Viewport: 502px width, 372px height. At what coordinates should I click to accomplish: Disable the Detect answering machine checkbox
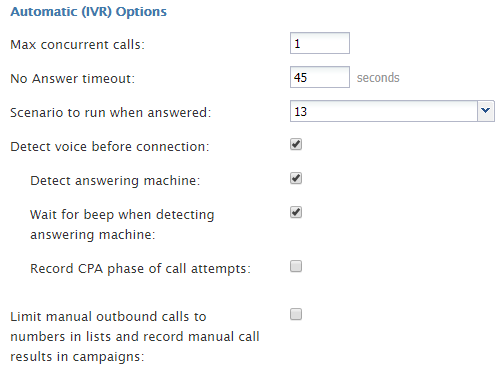[x=296, y=178]
